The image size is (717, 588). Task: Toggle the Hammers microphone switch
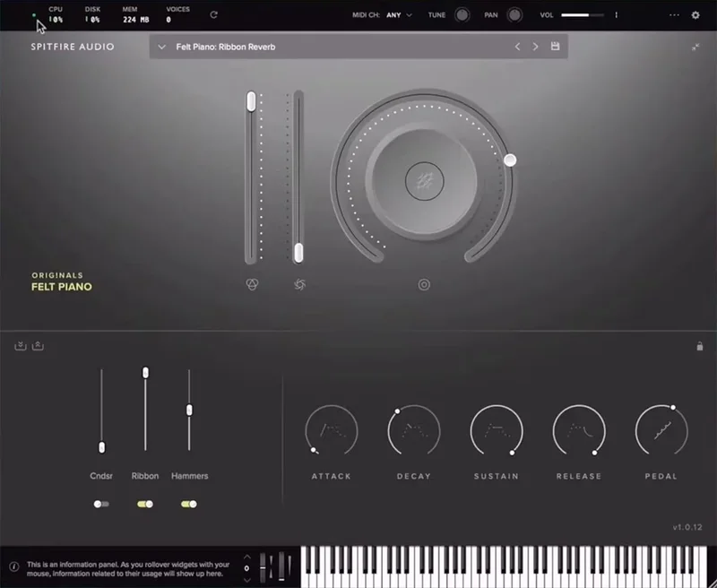click(x=189, y=504)
